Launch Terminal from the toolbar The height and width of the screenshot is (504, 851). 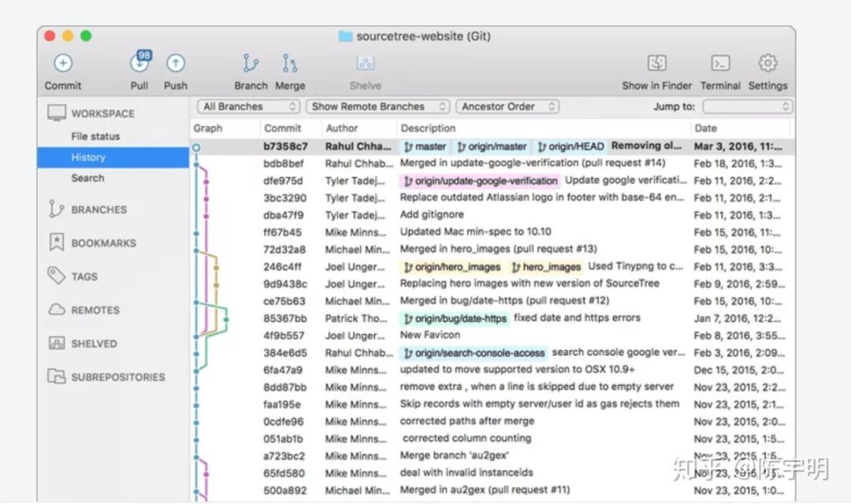pyautogui.click(x=720, y=65)
